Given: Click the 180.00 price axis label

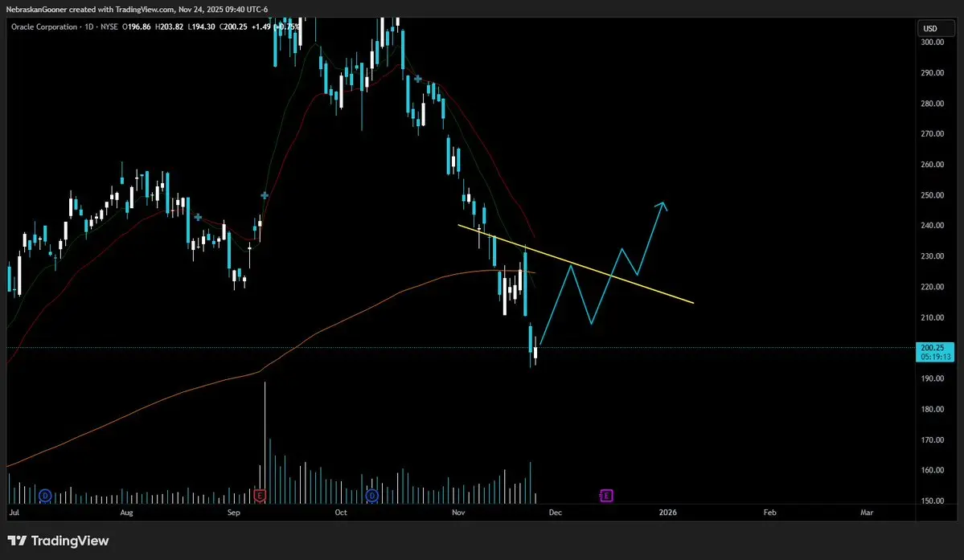Looking at the screenshot, I should point(932,410).
